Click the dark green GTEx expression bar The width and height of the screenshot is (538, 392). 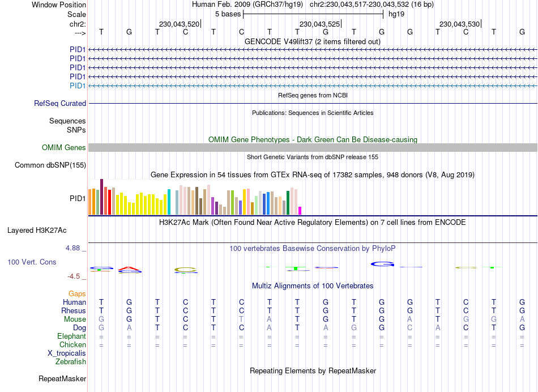[x=288, y=203]
